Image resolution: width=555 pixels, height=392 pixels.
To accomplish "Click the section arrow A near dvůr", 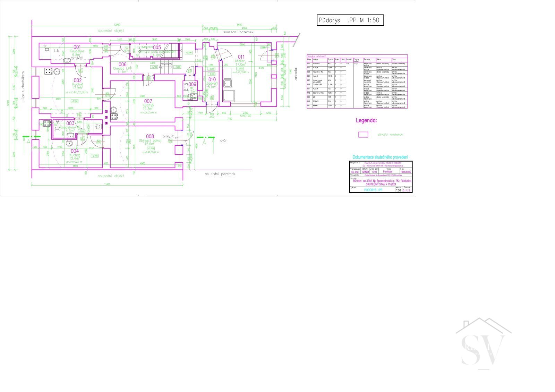I will click(204, 141).
